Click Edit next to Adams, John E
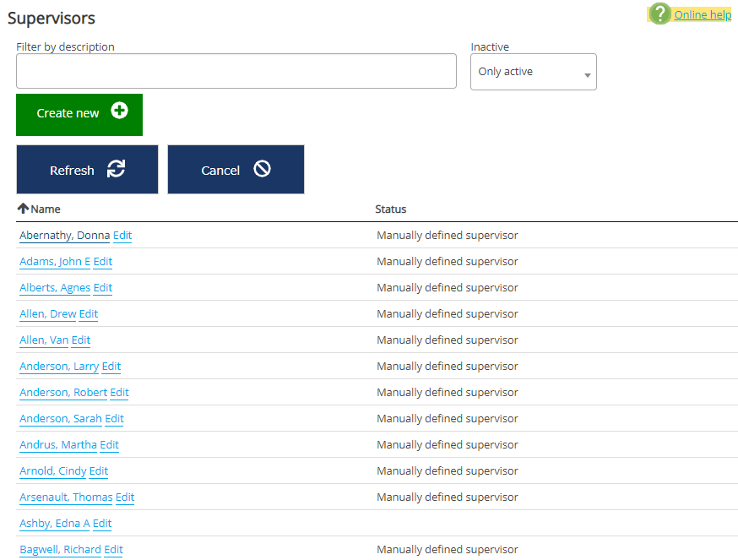The width and height of the screenshot is (738, 560). 102,262
